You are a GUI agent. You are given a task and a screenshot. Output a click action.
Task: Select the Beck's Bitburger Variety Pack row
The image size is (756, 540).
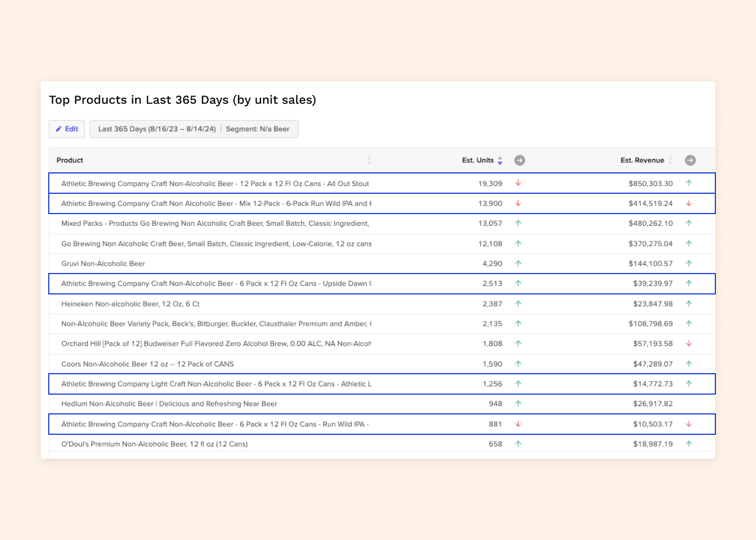pyautogui.click(x=382, y=323)
